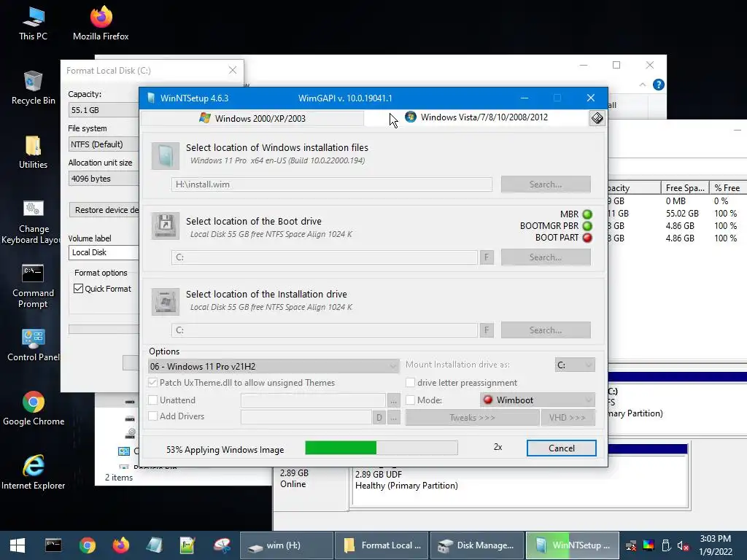
Task: Click the muted speaker tray icon
Action: click(683, 545)
